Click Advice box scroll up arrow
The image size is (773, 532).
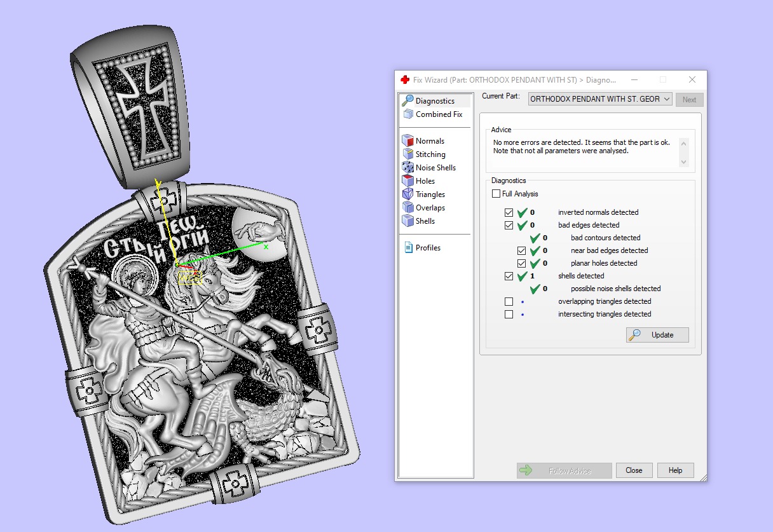click(x=683, y=143)
